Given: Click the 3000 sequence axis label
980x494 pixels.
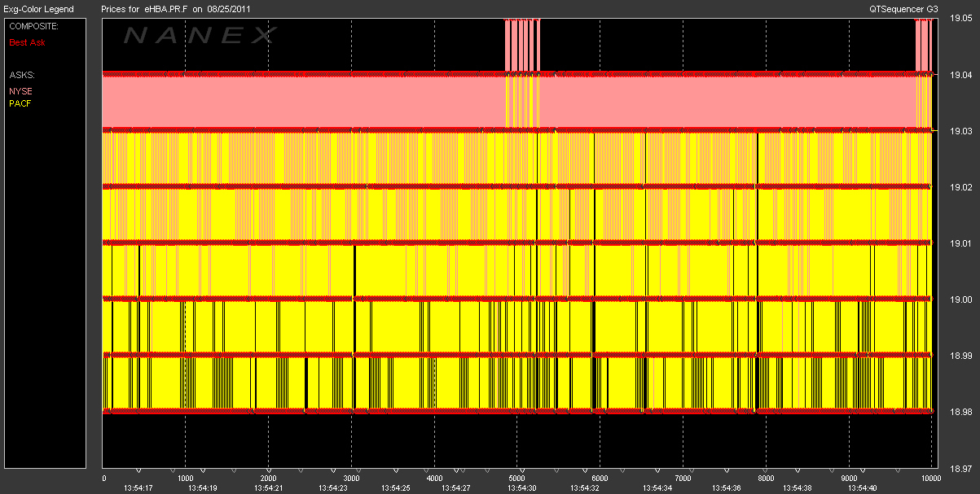Looking at the screenshot, I should (352, 479).
